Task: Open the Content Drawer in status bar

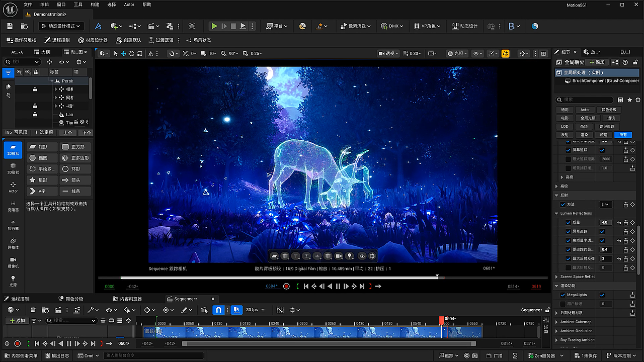Action: pyautogui.click(x=22, y=356)
